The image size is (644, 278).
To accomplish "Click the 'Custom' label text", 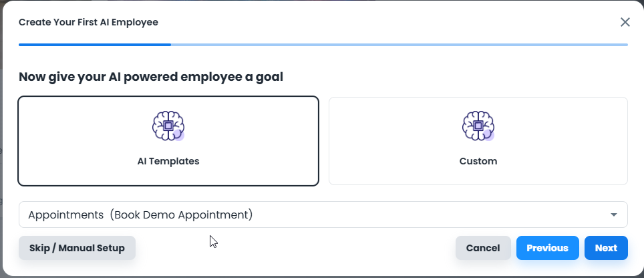I will click(478, 161).
